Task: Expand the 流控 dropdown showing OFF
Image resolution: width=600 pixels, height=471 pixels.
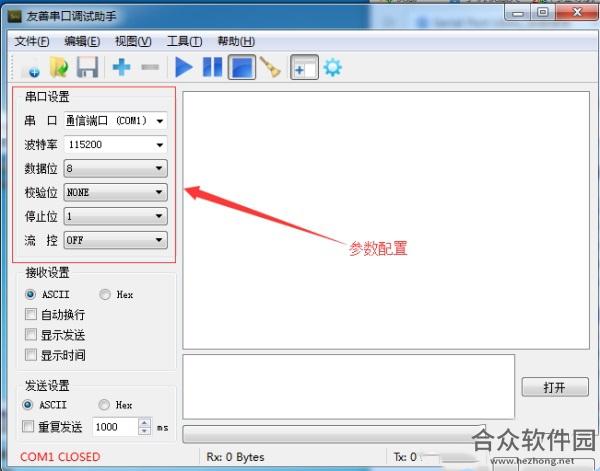Action: coord(115,240)
